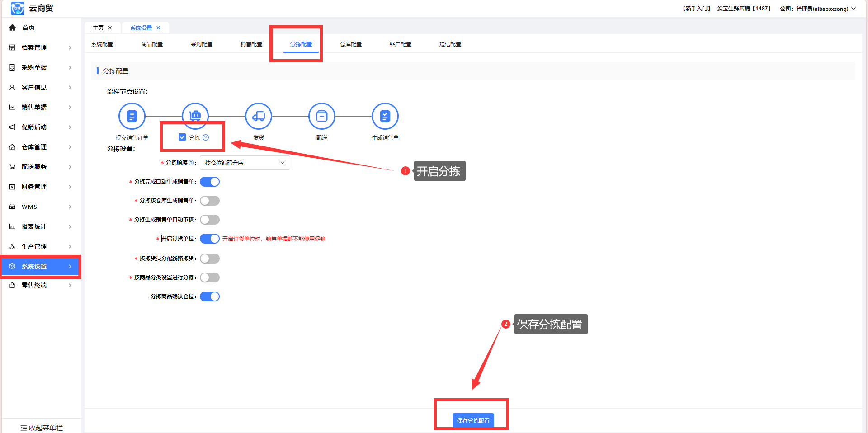The image size is (868, 433).
Task: Switch to the 商品配置 tab
Action: (152, 44)
